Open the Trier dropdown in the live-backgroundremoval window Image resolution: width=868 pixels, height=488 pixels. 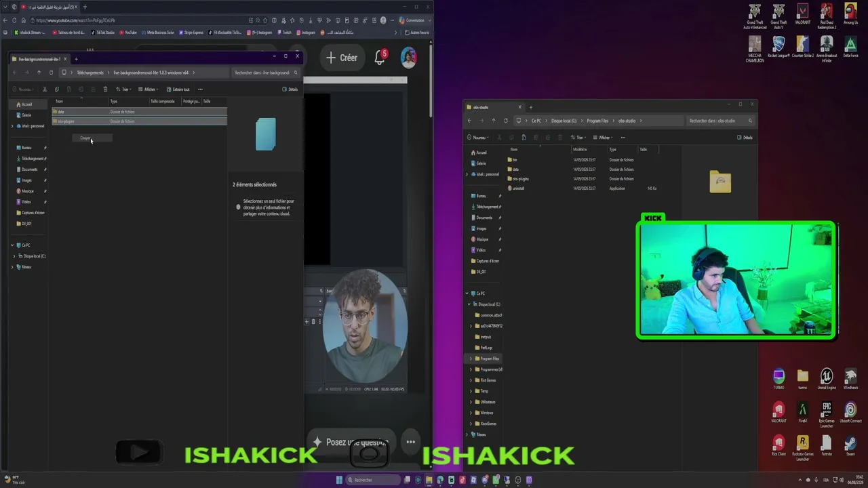[123, 89]
